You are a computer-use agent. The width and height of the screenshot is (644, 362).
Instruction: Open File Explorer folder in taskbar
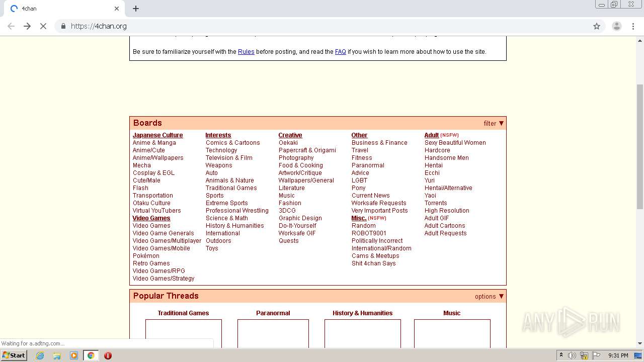(x=57, y=355)
